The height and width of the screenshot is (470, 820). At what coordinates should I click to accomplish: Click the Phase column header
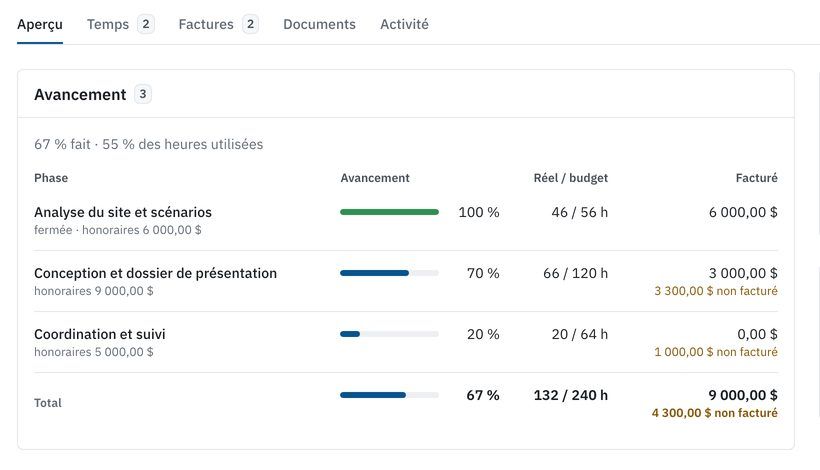pos(51,178)
